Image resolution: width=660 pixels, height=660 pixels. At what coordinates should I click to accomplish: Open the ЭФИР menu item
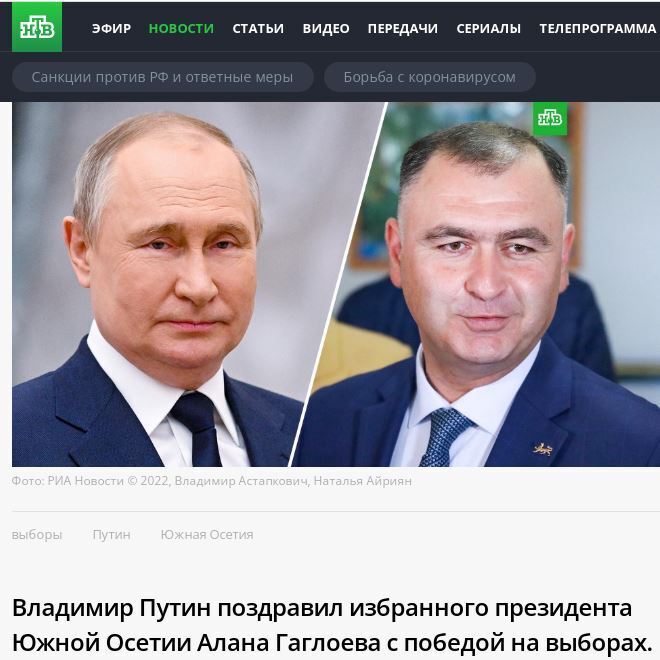[x=112, y=28]
